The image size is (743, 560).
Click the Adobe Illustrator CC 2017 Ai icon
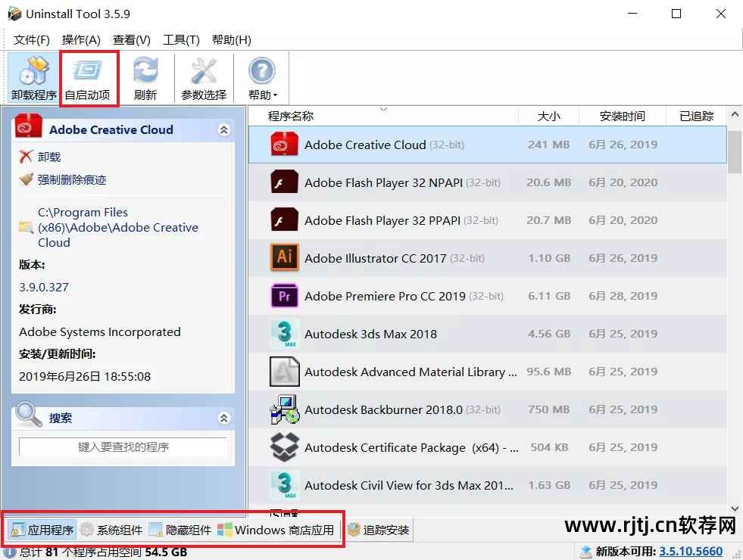tap(284, 257)
